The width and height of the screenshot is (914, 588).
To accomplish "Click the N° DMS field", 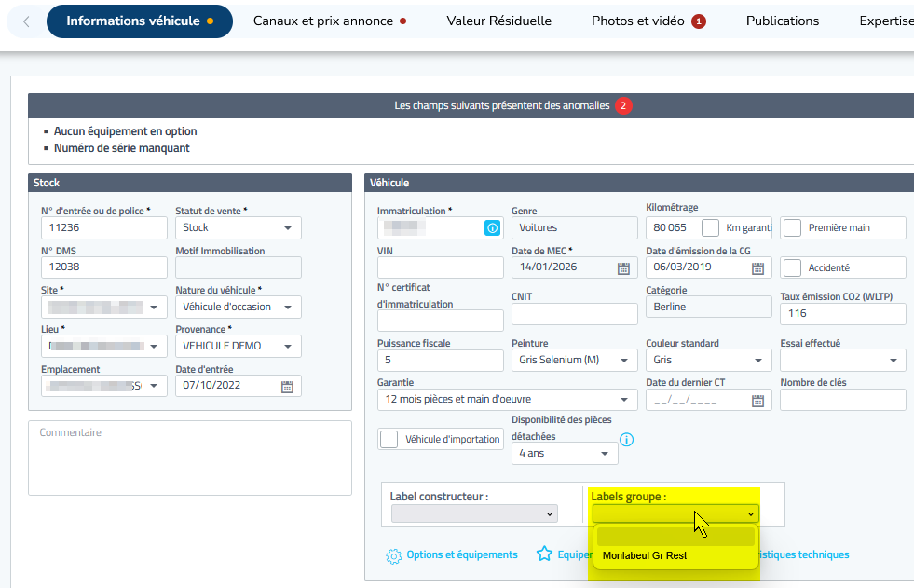I will 103,267.
